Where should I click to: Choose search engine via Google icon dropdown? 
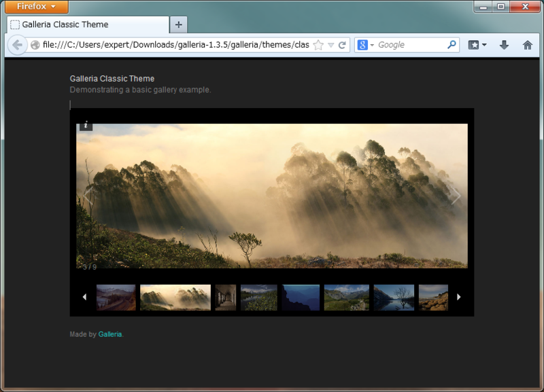pos(366,45)
